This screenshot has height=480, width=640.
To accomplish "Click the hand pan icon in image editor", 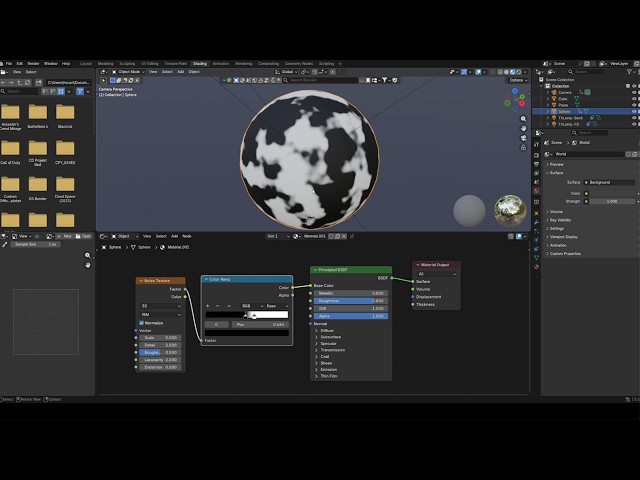I will click(x=87, y=265).
